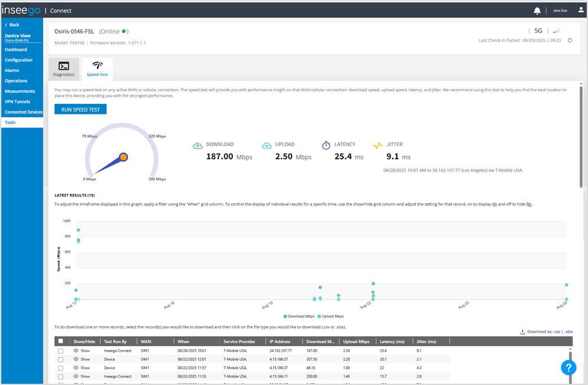Check the 08/28/2025 10:01 record checkbox
Screen dimensions: 588x385
(x=61, y=351)
